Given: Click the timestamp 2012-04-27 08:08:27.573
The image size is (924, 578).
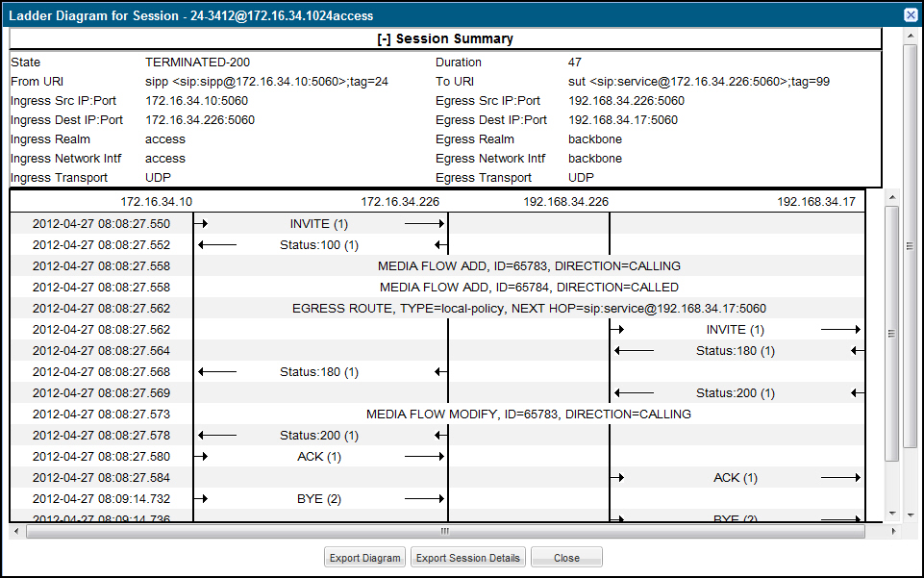Looking at the screenshot, I should pos(101,415).
